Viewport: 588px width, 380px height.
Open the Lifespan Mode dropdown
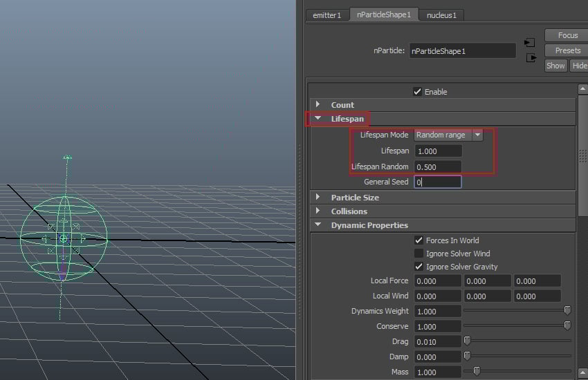point(448,135)
